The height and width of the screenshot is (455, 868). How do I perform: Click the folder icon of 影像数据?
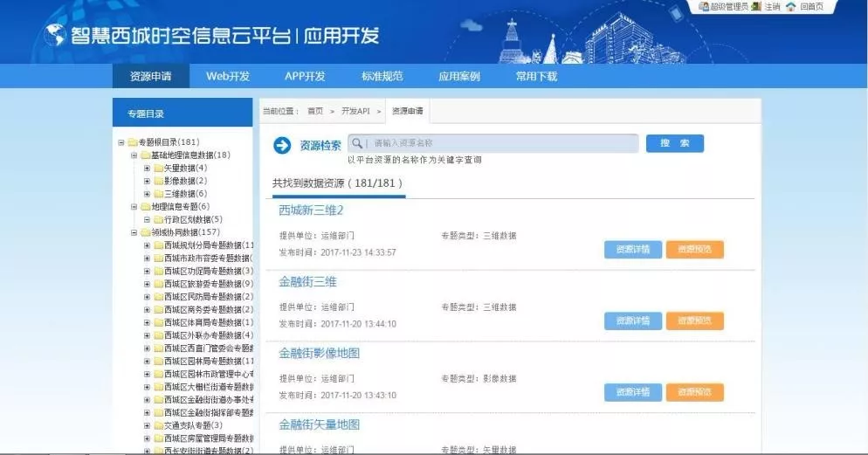coord(158,181)
